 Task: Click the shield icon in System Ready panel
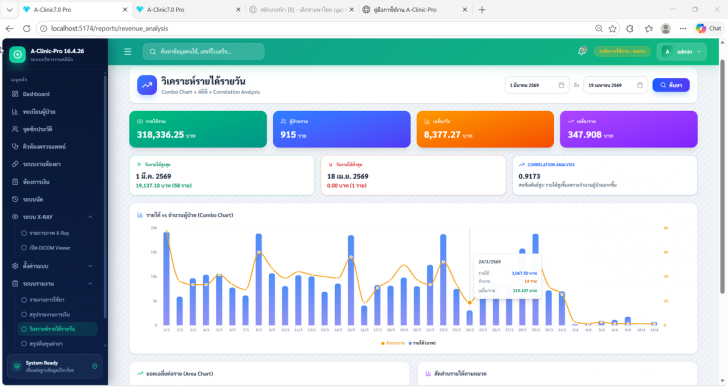tap(94, 366)
